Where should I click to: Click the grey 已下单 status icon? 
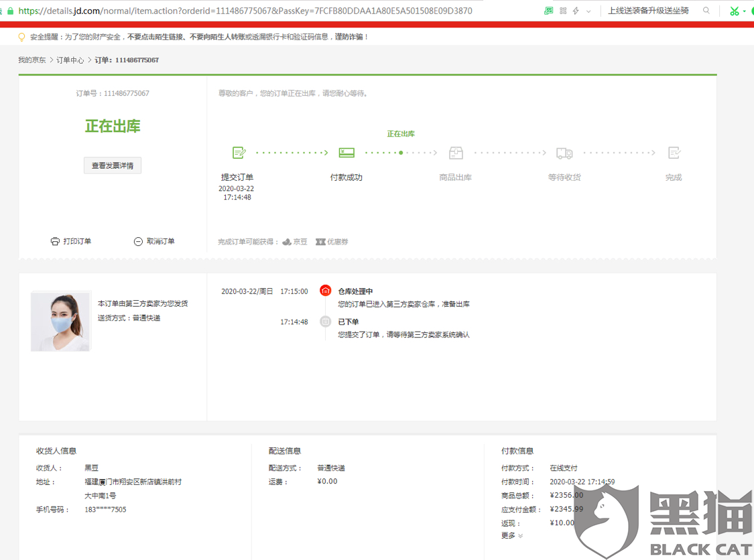tap(326, 322)
